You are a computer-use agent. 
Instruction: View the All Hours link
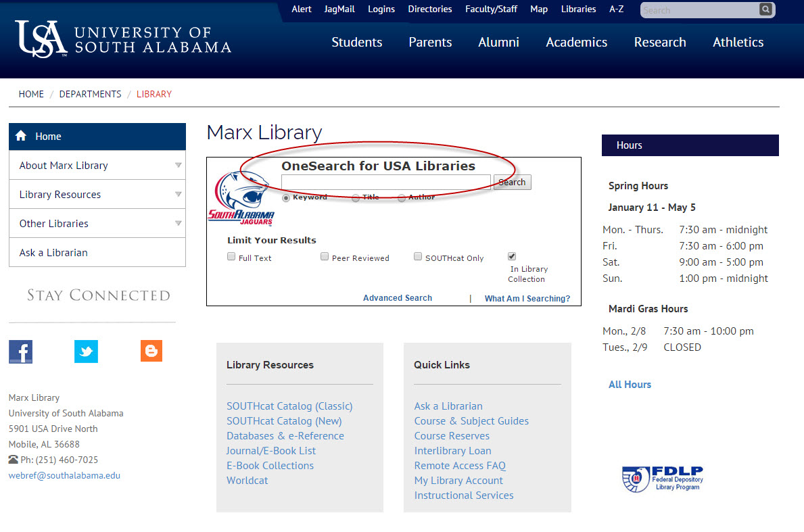tap(630, 385)
